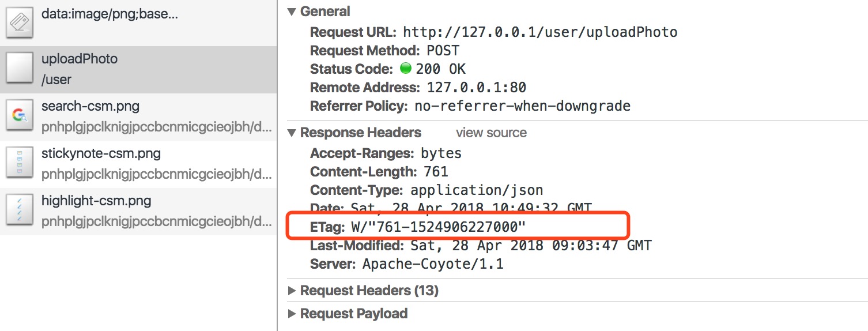Click the stickynote-csm.png file icon
868x331 pixels.
[x=20, y=164]
